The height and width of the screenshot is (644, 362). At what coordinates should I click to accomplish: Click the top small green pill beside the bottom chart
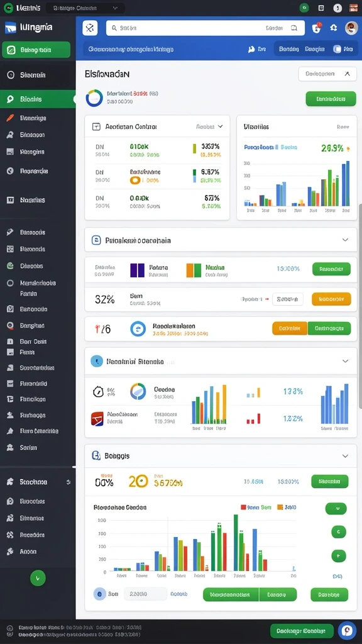point(336,508)
